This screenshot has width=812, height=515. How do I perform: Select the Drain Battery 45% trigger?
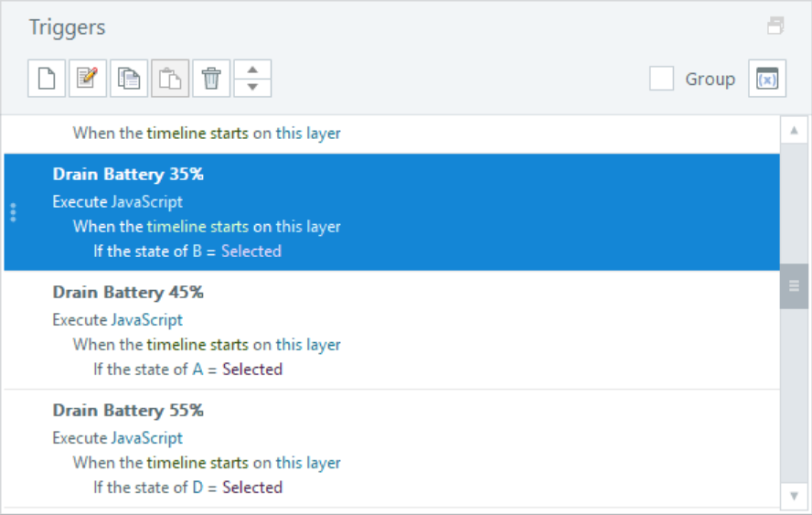(x=128, y=293)
